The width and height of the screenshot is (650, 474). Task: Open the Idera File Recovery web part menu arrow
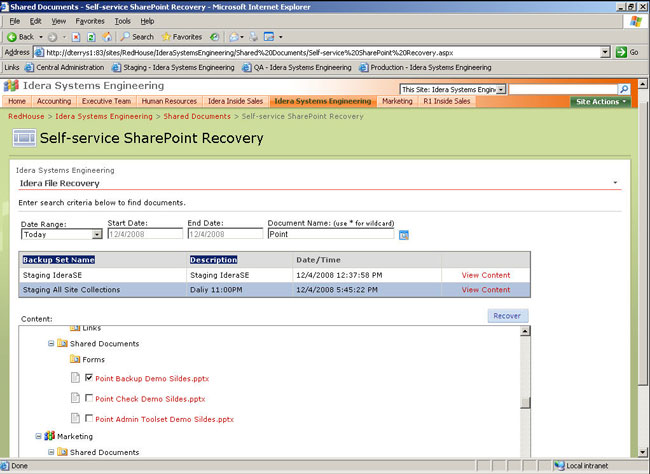coord(615,182)
